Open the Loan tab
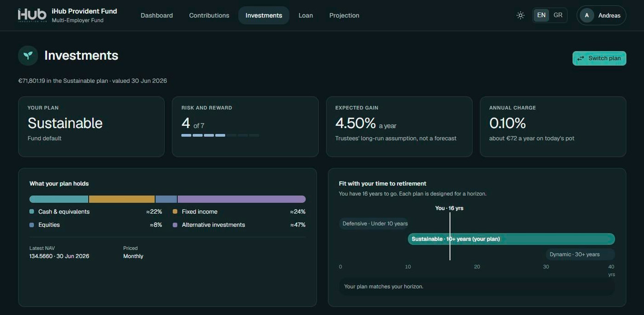The height and width of the screenshot is (315, 644). [x=305, y=15]
